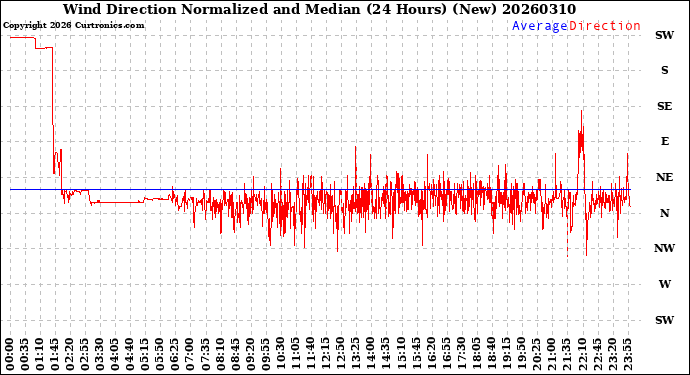Click the 02:55 time label

(85, 355)
